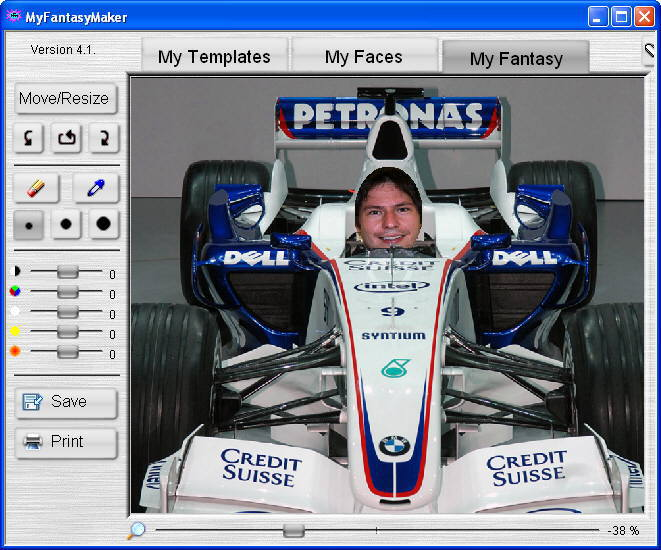Click the half-black contrast icon
Image resolution: width=661 pixels, height=550 pixels.
tap(15, 271)
